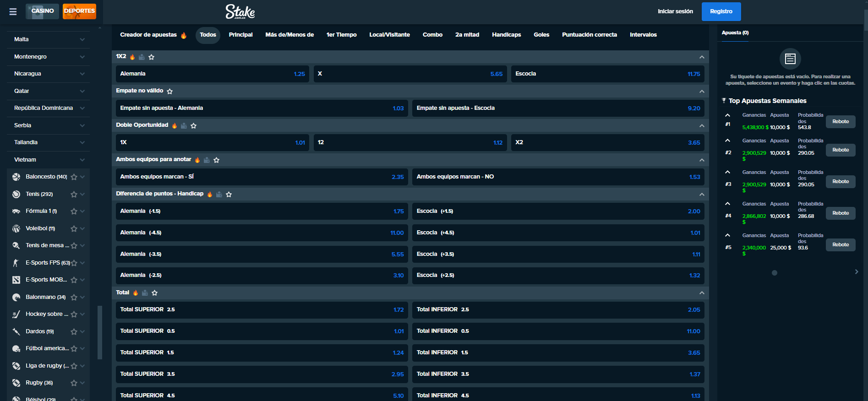Click the Total market bet builder icon

click(x=145, y=293)
